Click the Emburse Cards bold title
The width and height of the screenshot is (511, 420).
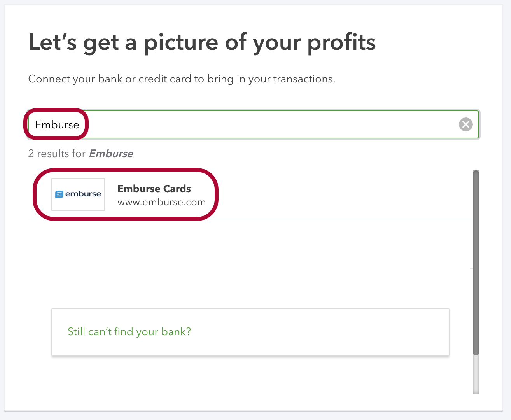[154, 189]
